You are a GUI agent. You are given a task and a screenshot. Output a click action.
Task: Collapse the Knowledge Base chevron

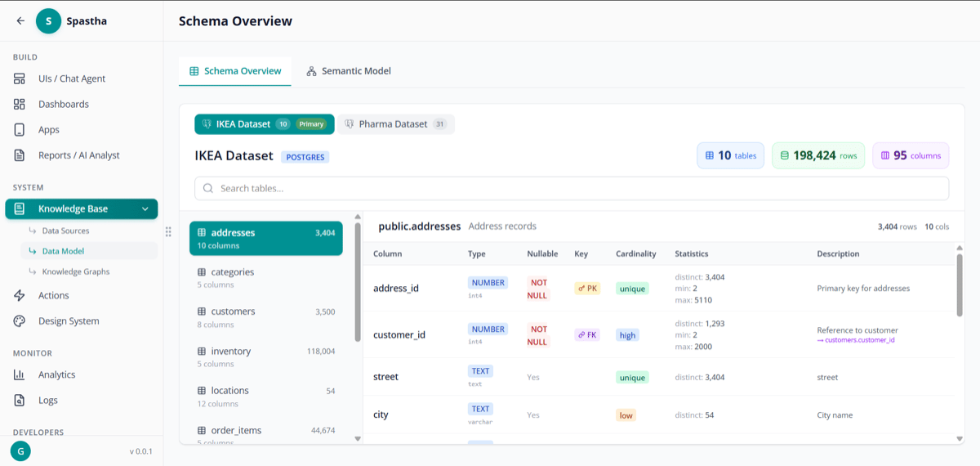coord(145,209)
